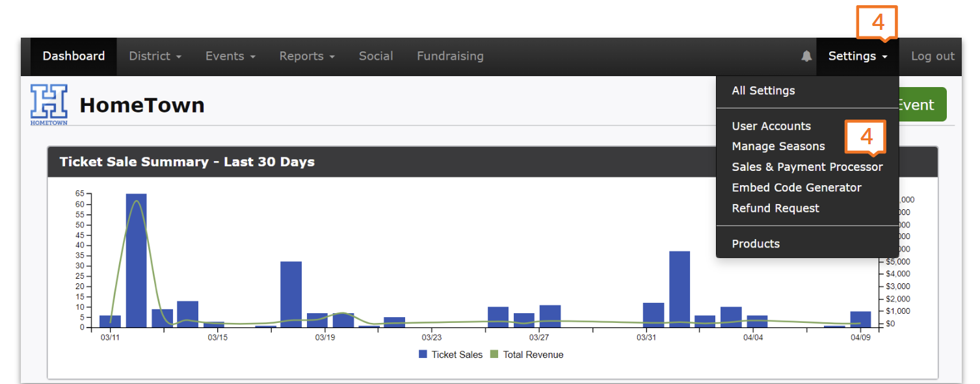Go to the Fundraising page
This screenshot has height=384, width=980.
click(450, 57)
